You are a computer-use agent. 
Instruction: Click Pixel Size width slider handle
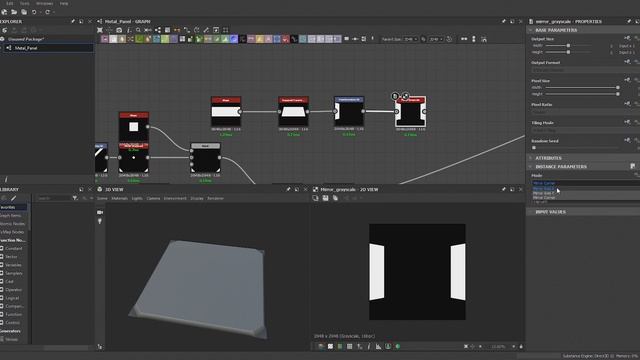coord(618,87)
